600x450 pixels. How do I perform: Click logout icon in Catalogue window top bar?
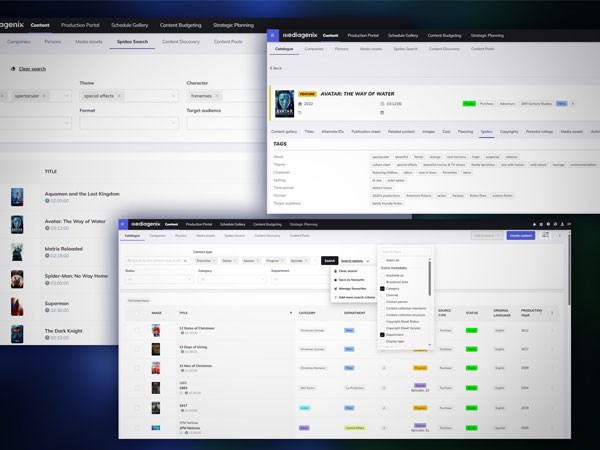569,224
